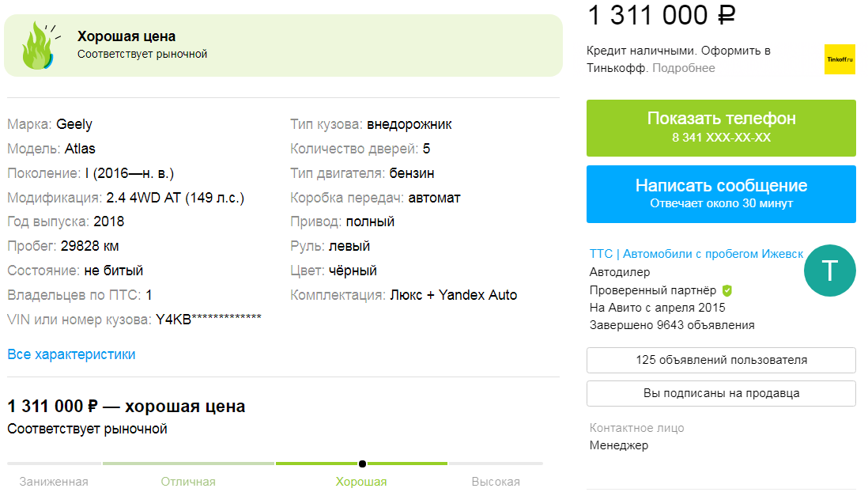868x492 pixels.
Task: Click the contact person Менеджер
Action: [619, 445]
